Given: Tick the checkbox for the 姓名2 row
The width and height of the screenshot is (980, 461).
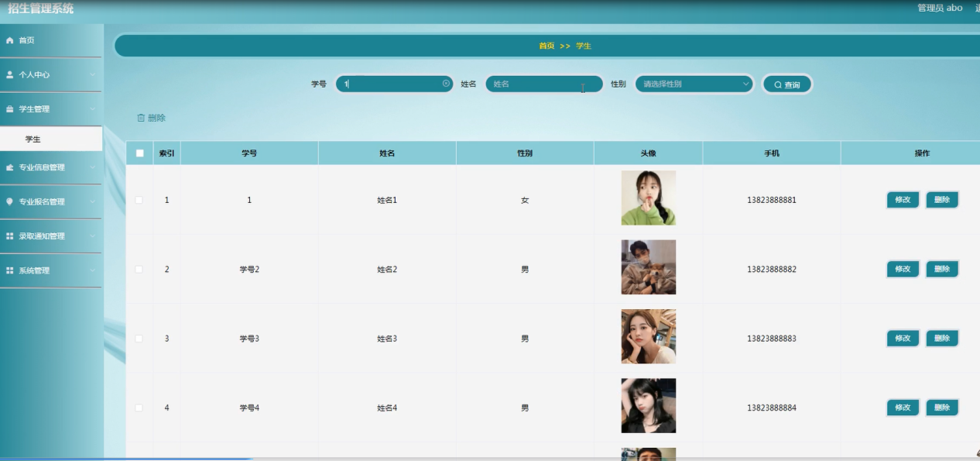Looking at the screenshot, I should coord(139,270).
